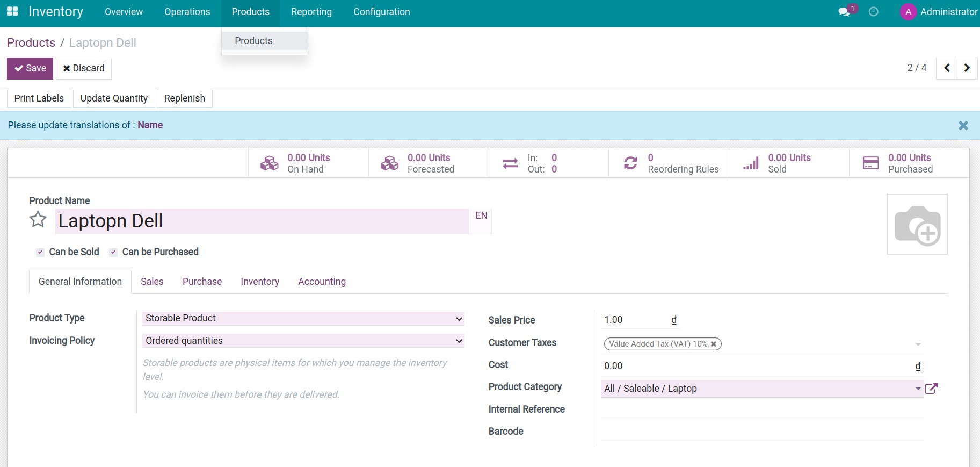The image size is (980, 467).
Task: Switch to the Inventory tab
Action: 260,282
